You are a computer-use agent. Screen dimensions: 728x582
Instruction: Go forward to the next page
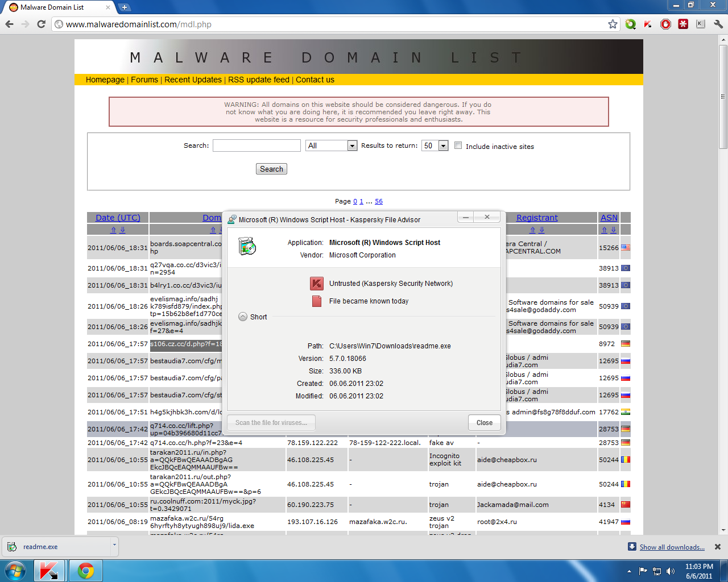click(x=25, y=24)
